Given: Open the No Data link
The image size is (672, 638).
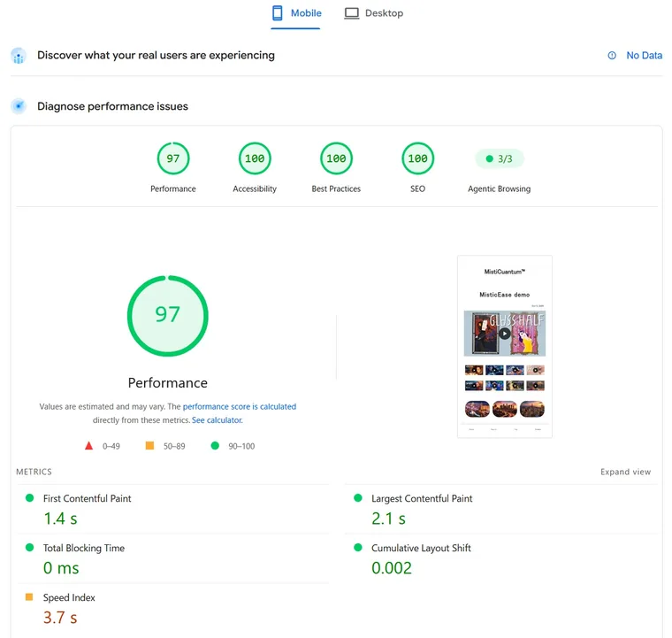Looking at the screenshot, I should (x=644, y=56).
